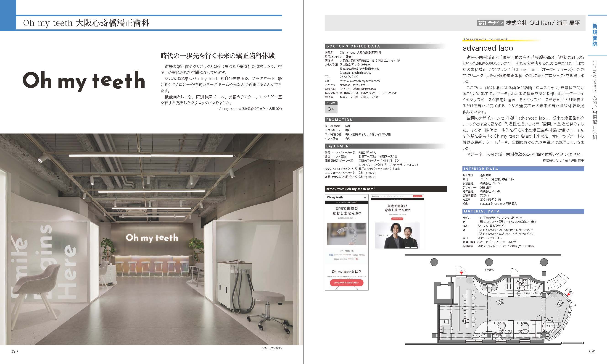The width and height of the screenshot is (607, 364).
Task: Click the Oh my teeth logo in mobile preview header
Action: click(x=335, y=197)
